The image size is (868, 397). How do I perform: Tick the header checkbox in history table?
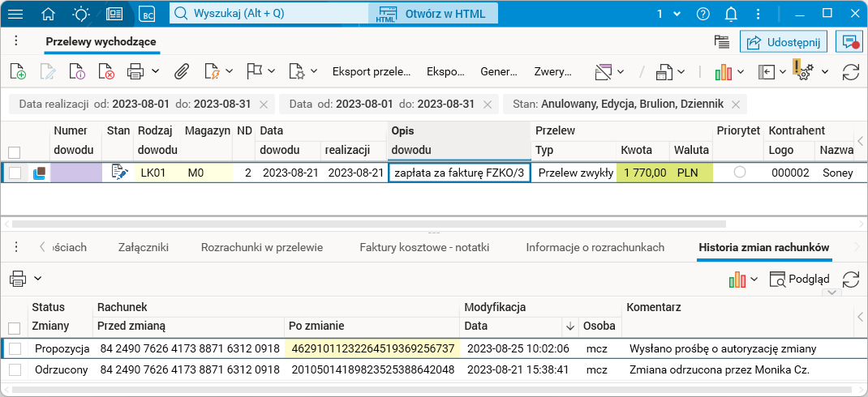click(x=15, y=329)
